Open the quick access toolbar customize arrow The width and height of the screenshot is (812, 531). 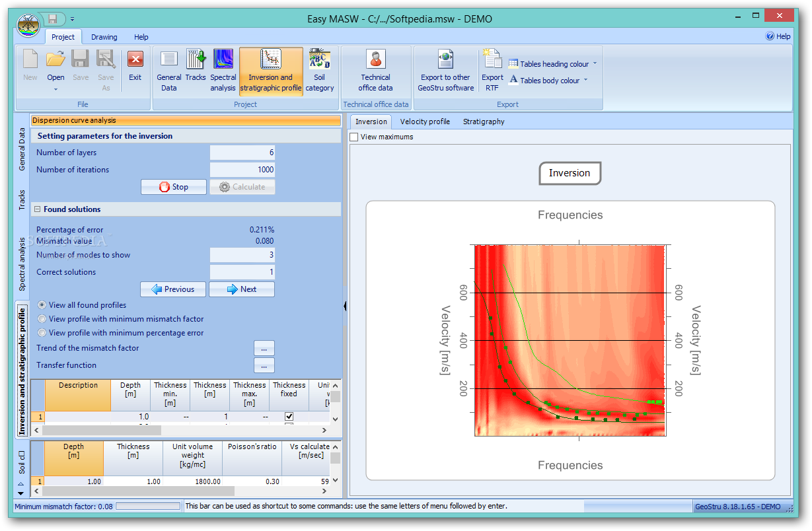coord(72,19)
